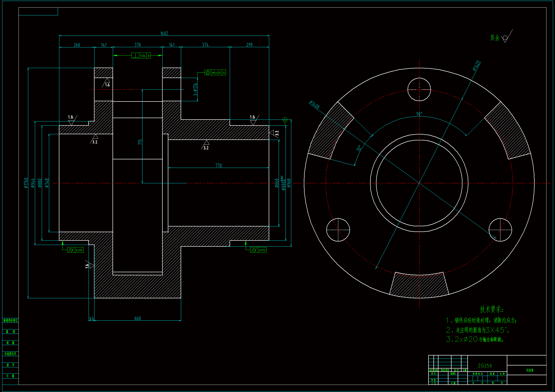The image size is (555, 392).
Task: Select the 90° angle dimension
Action: pos(419,114)
